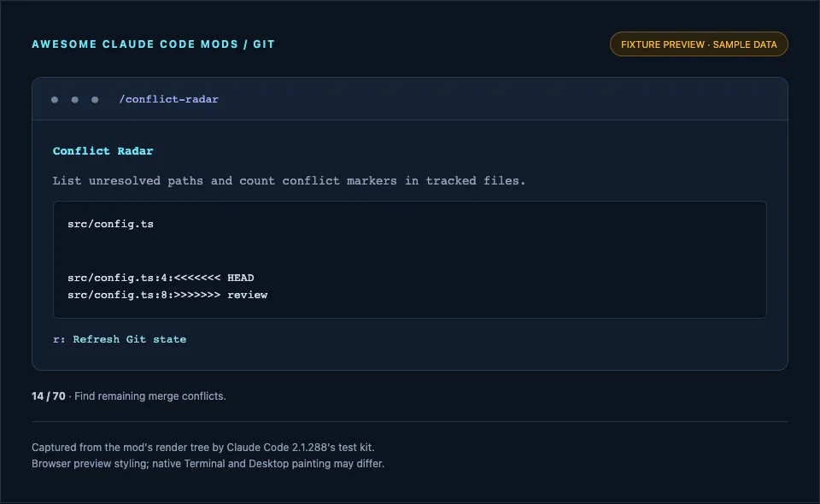Click 'Find remaining merge conflicts.' caption

[150, 396]
